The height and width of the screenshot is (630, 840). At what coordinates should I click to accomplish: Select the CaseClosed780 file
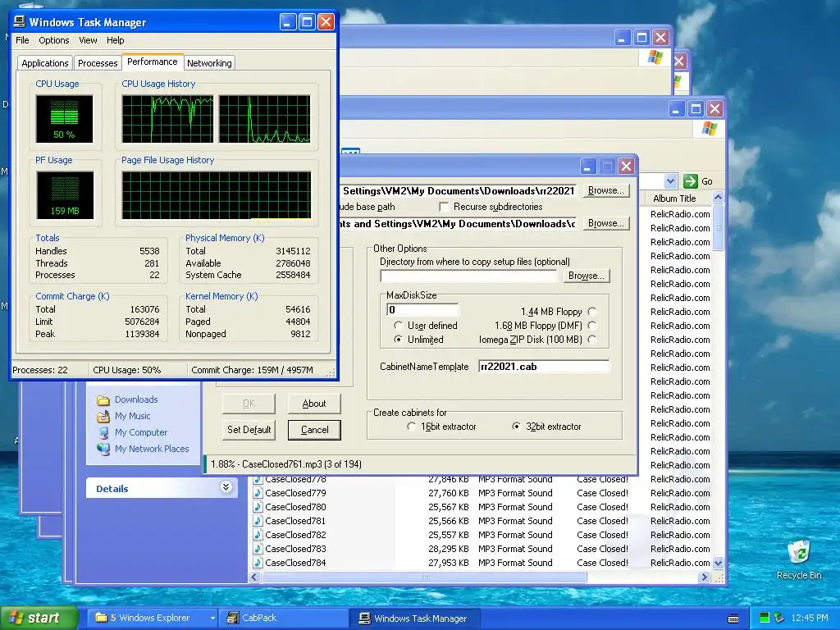coord(295,507)
